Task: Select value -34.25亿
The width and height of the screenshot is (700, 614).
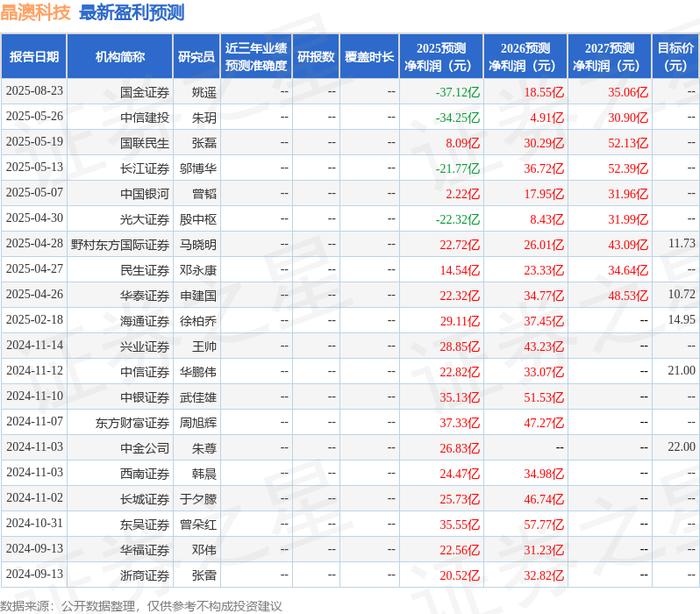Action: (x=458, y=118)
